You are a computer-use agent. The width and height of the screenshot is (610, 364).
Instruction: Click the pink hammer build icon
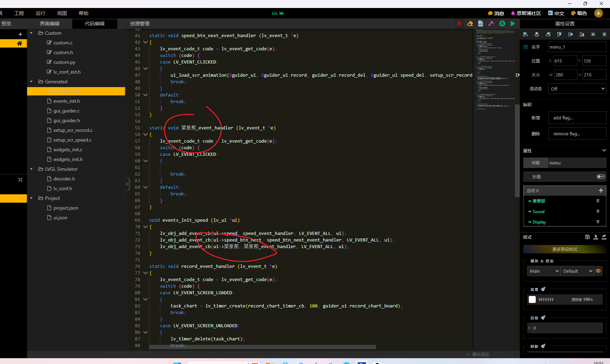coord(491,24)
